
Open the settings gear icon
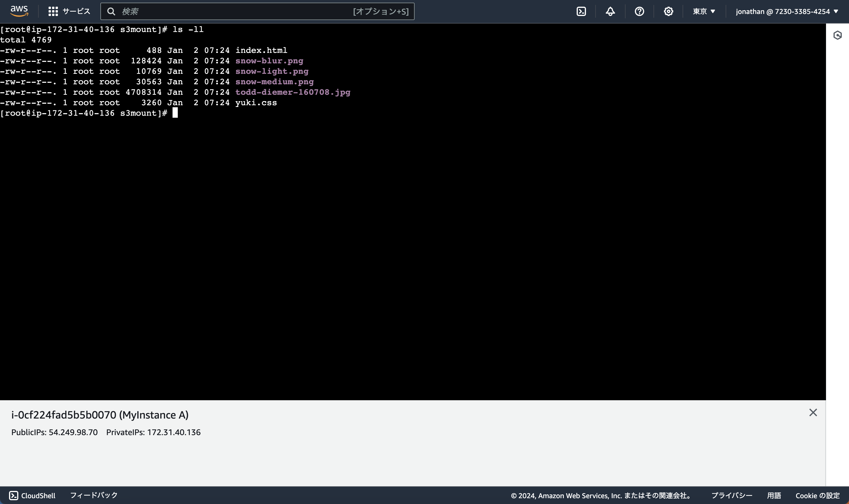[669, 11]
